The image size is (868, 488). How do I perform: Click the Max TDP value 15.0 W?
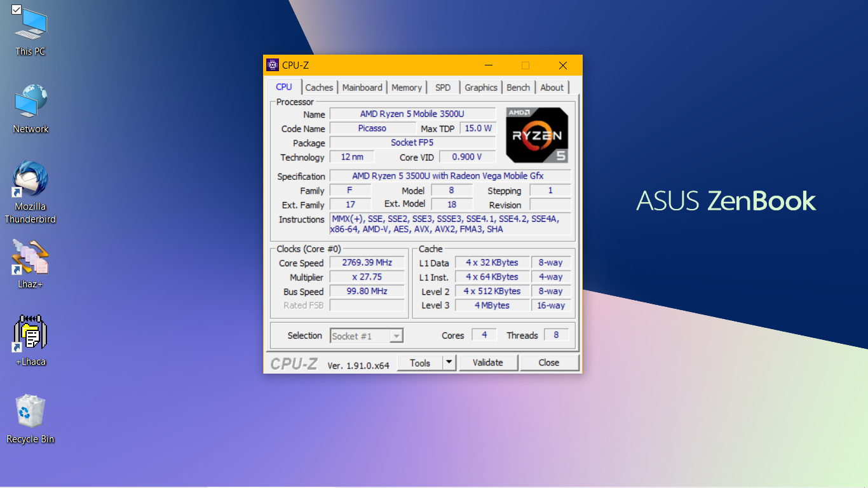point(478,128)
